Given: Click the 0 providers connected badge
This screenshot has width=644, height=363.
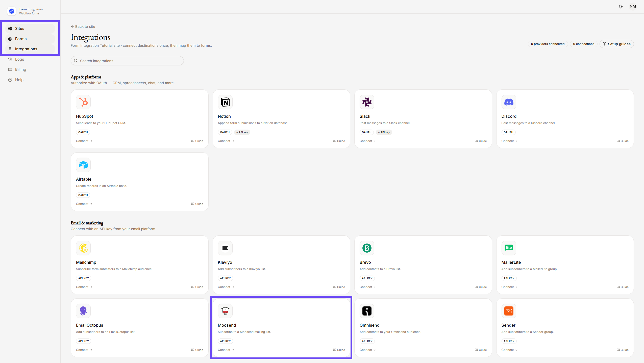Looking at the screenshot, I should tap(548, 44).
